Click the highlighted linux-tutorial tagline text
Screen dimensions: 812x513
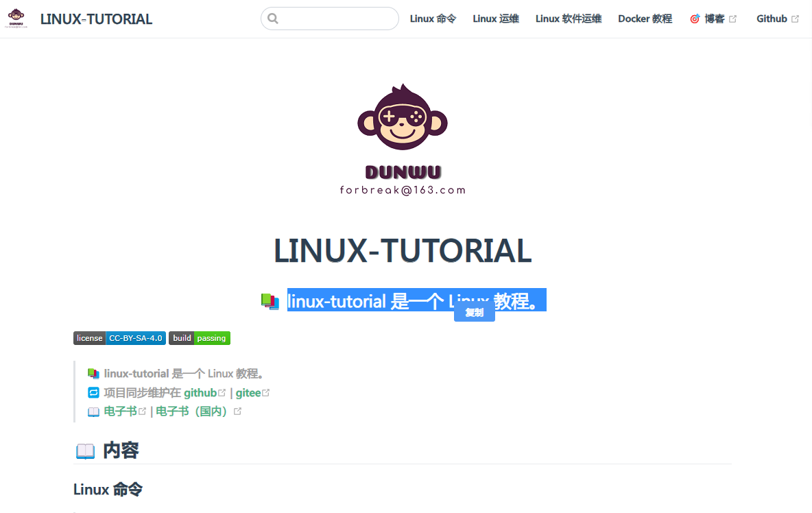pyautogui.click(x=417, y=300)
